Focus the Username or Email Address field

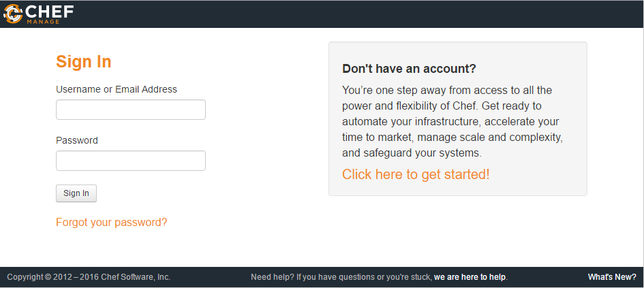tap(130, 110)
